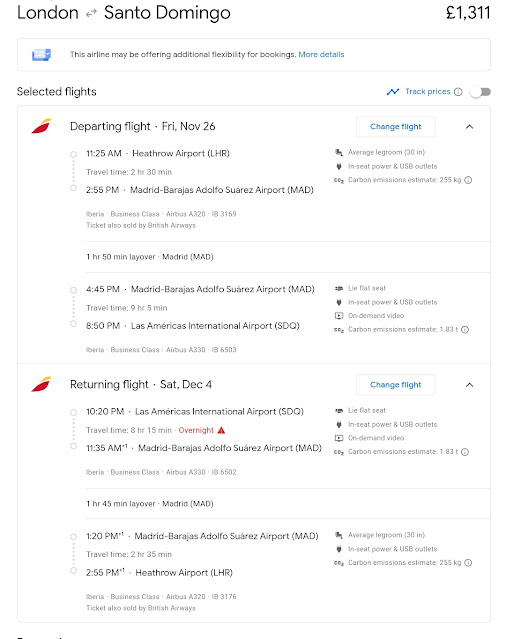Click the Track prices info icon
506x639 pixels.
point(458,92)
